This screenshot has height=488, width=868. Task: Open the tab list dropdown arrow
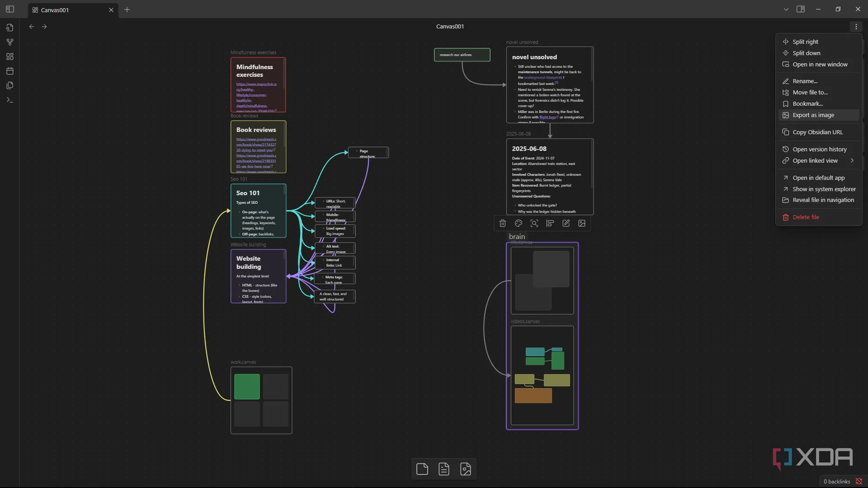pyautogui.click(x=786, y=9)
